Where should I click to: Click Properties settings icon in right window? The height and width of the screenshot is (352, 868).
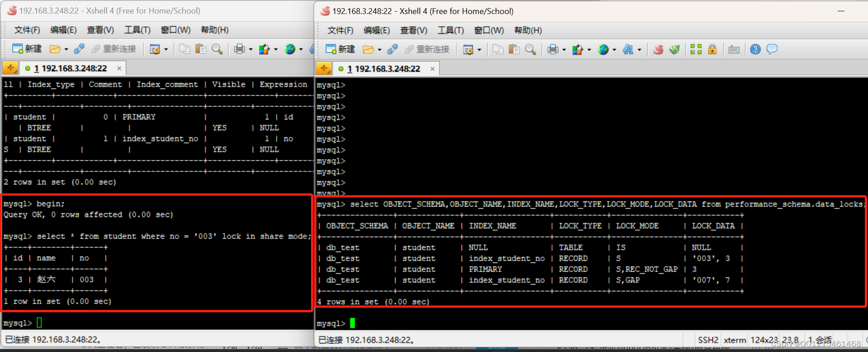coord(468,49)
